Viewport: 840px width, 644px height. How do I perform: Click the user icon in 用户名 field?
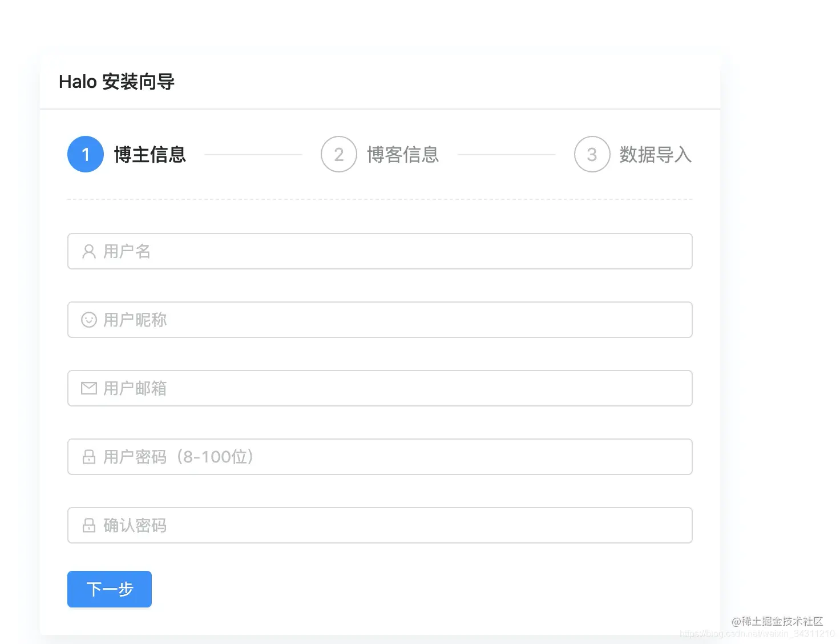point(89,251)
